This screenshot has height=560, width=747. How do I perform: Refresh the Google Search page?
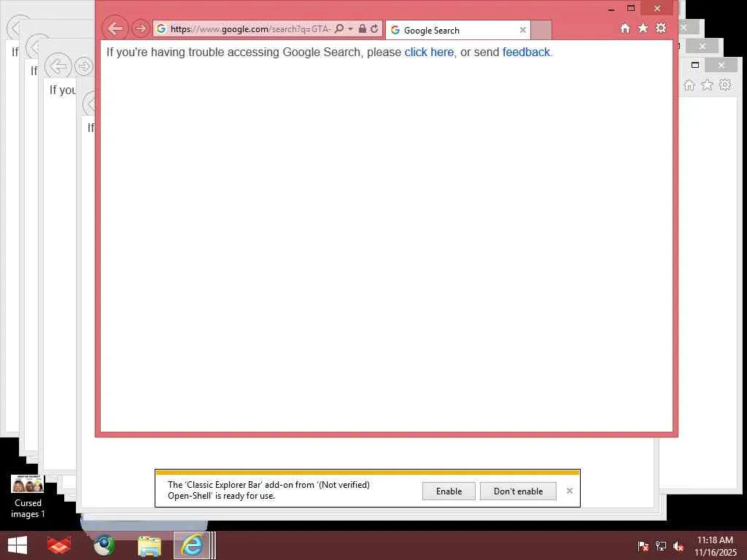374,28
